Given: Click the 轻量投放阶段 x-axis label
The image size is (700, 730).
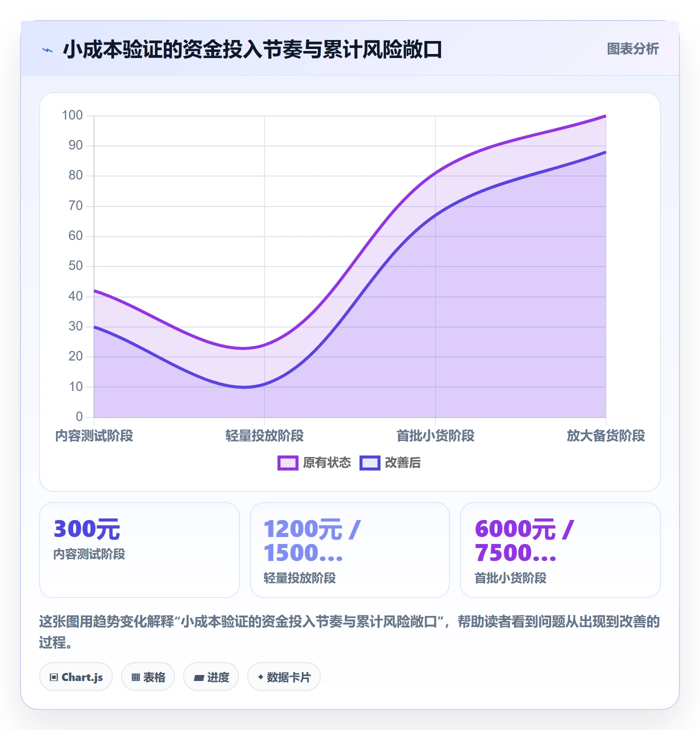Looking at the screenshot, I should [264, 436].
